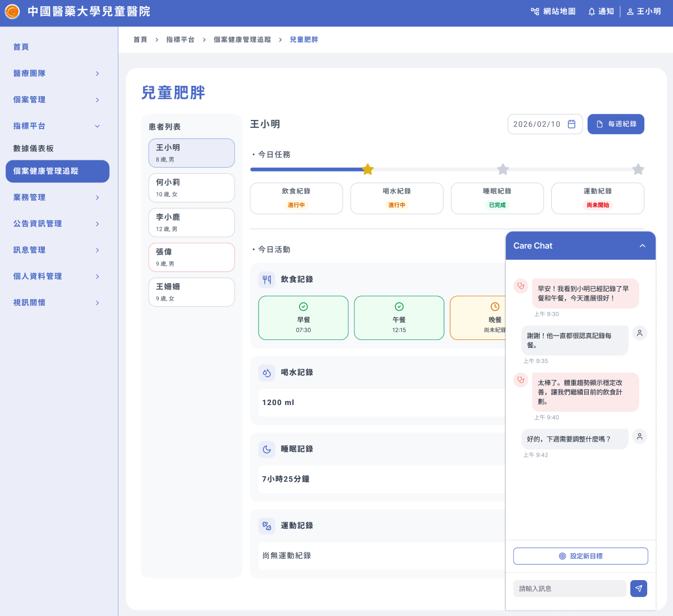
Task: Open the calendar icon in date field
Action: tap(571, 124)
